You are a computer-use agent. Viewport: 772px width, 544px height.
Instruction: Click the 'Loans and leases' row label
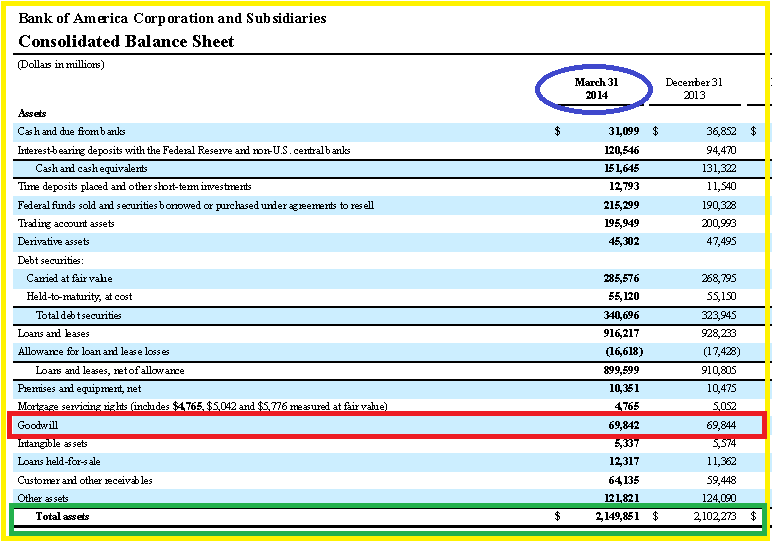coord(54,334)
